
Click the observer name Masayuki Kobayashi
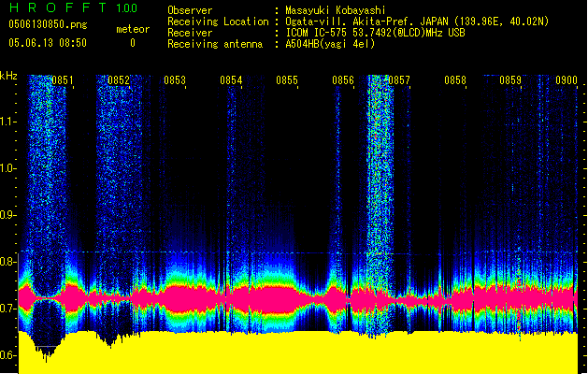pyautogui.click(x=336, y=10)
